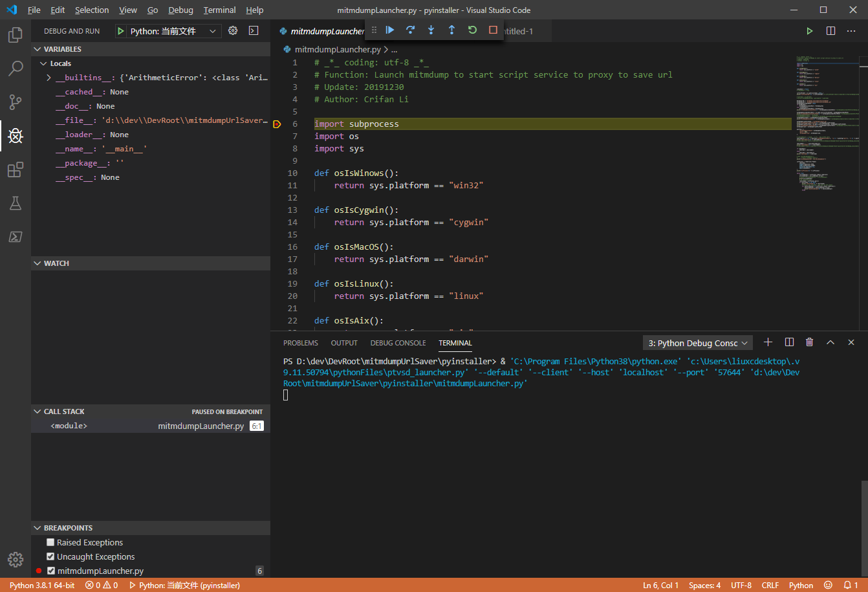Click the CRLF line ending indicator

[x=770, y=585]
